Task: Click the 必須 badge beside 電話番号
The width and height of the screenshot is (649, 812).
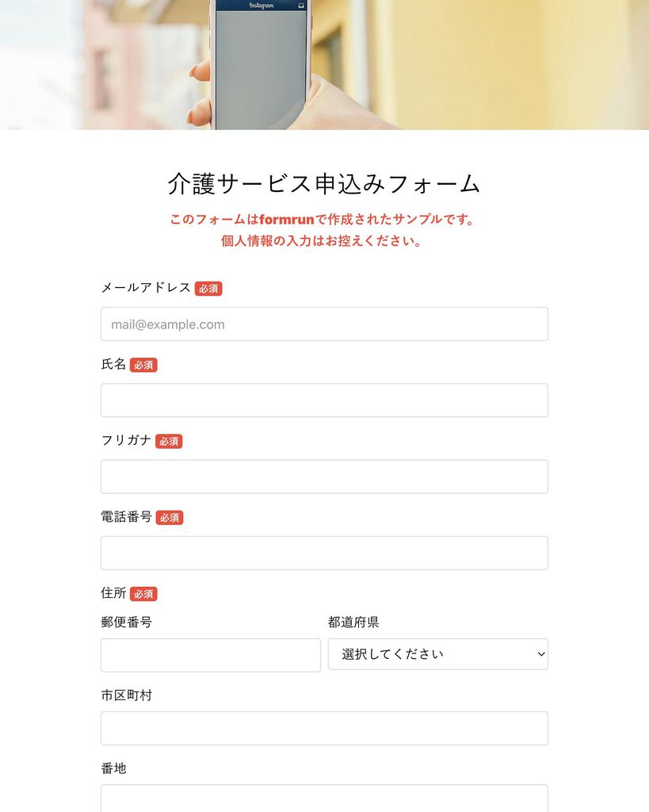Action: click(170, 517)
